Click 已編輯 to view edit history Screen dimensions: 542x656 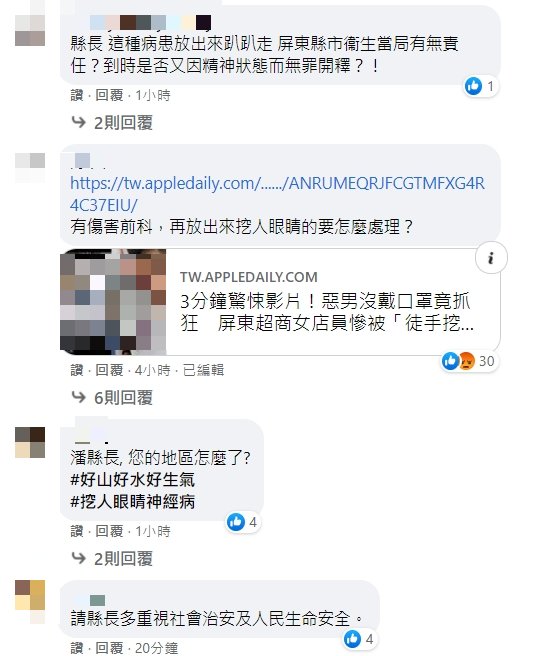(x=203, y=370)
